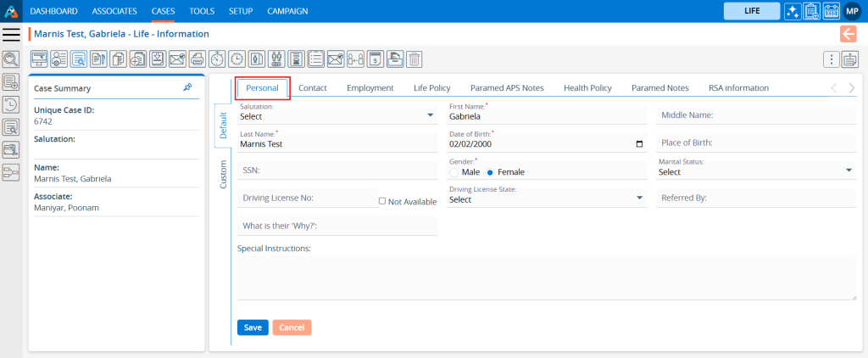This screenshot has width=868, height=358.
Task: Click into the SSN input field
Action: coord(337,171)
